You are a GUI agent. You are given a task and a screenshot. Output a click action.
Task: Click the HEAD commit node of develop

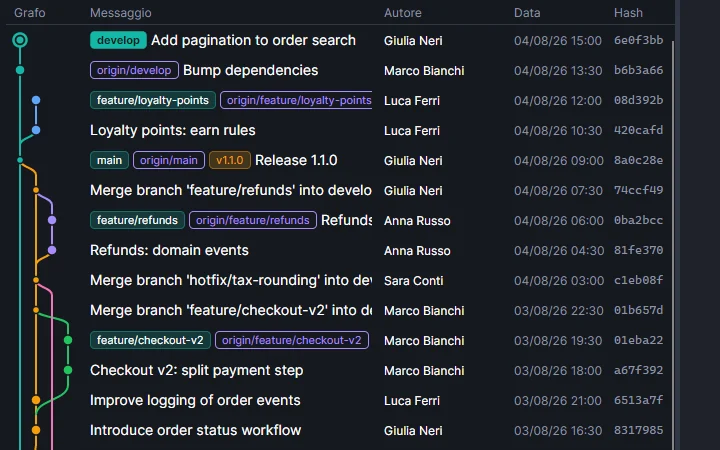(x=20, y=40)
